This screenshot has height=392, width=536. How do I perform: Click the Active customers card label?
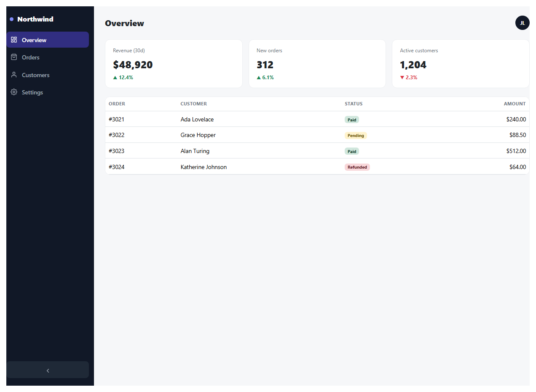pyautogui.click(x=419, y=51)
